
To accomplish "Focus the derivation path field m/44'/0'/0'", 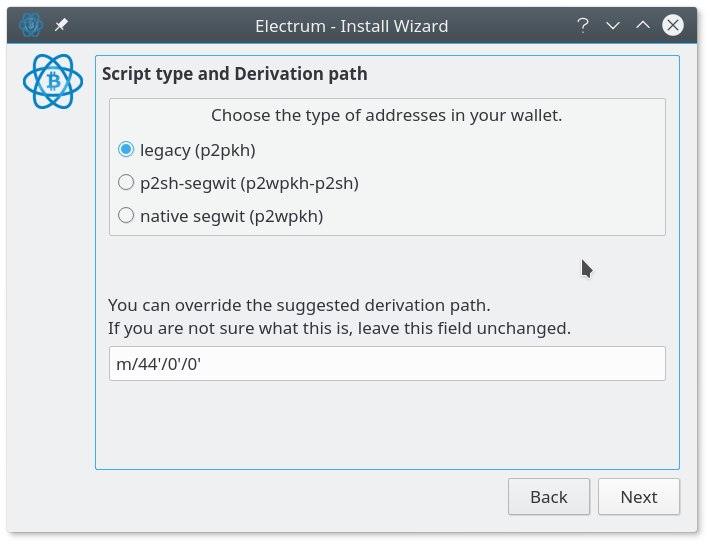I will pos(387,363).
